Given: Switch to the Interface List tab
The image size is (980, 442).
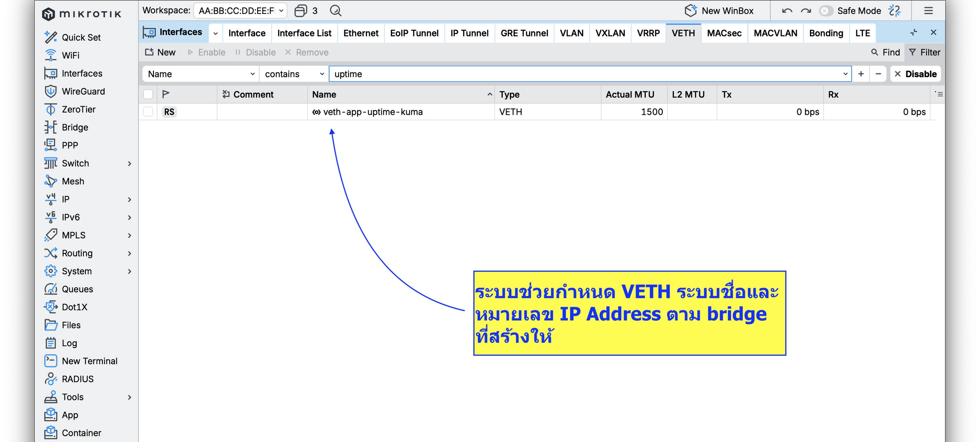Looking at the screenshot, I should pos(304,33).
